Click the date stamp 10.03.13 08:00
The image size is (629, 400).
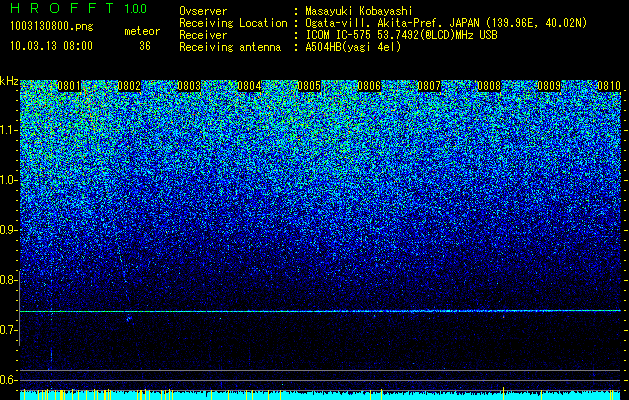point(51,46)
